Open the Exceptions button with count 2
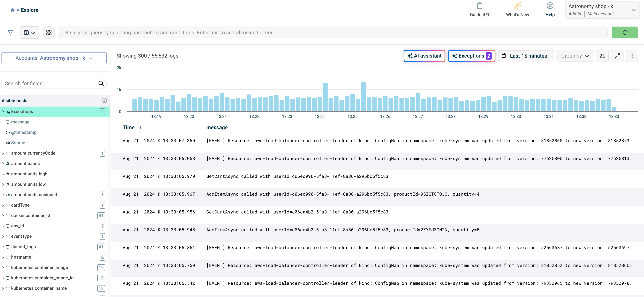 471,56
